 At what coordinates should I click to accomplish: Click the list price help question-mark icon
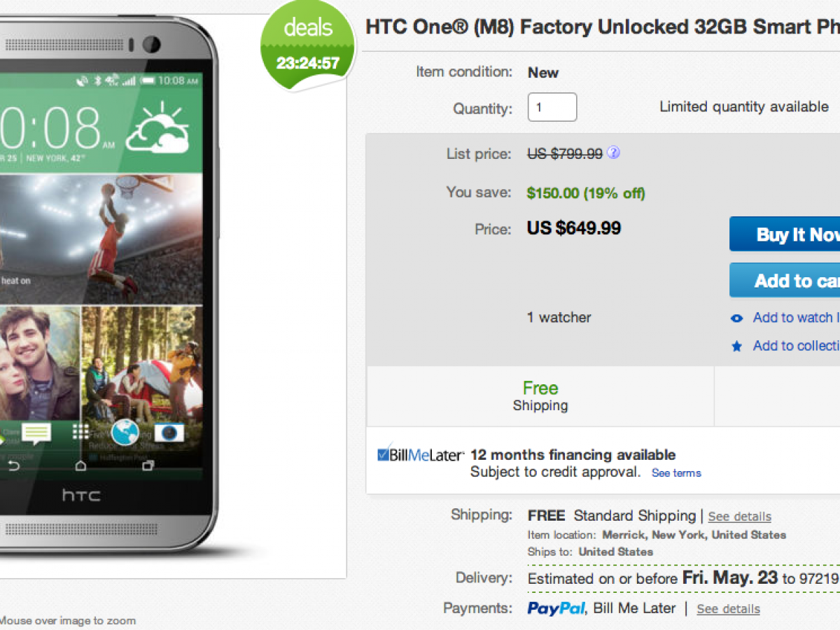click(613, 153)
